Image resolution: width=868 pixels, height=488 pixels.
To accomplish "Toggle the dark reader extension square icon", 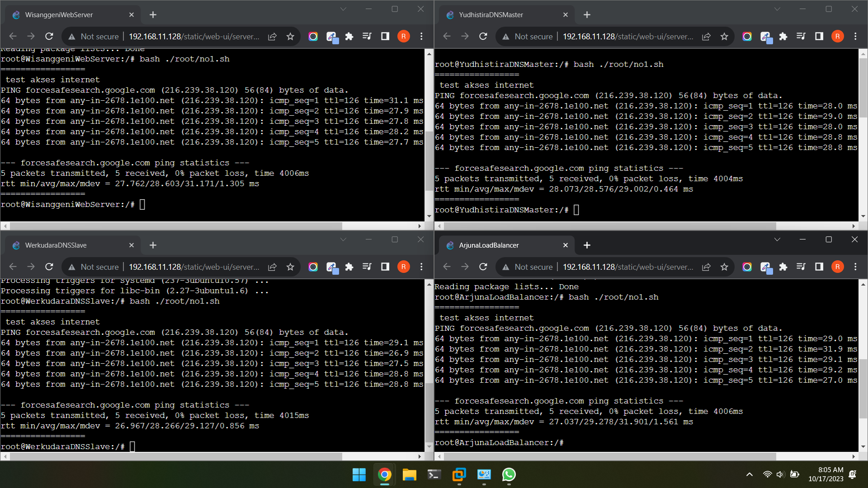I will click(x=385, y=36).
